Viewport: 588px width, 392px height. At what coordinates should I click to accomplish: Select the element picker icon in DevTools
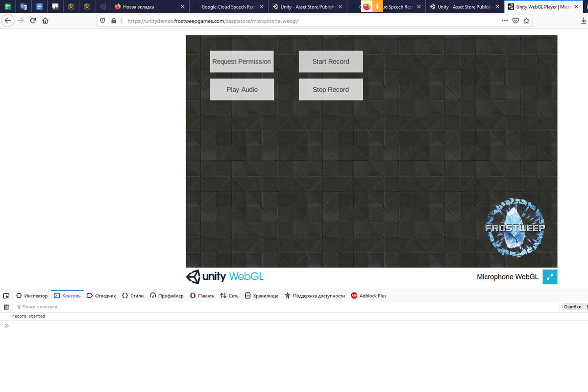click(6, 295)
